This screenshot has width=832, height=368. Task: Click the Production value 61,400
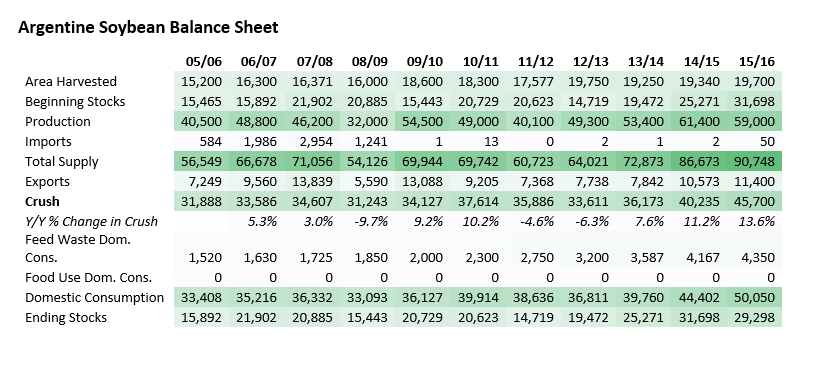tap(698, 121)
